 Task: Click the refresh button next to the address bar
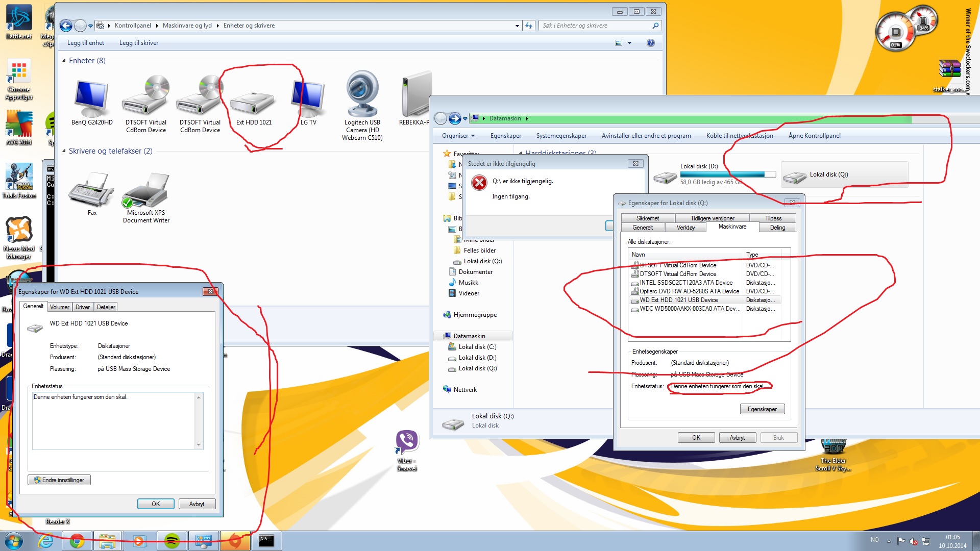tap(529, 26)
